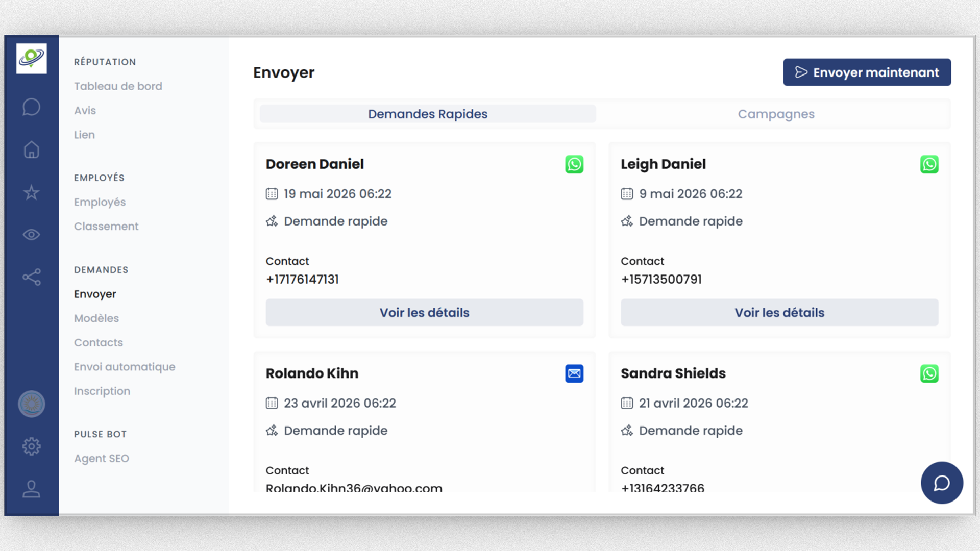
Task: Switch to the Campagnes tab
Action: 776,114
